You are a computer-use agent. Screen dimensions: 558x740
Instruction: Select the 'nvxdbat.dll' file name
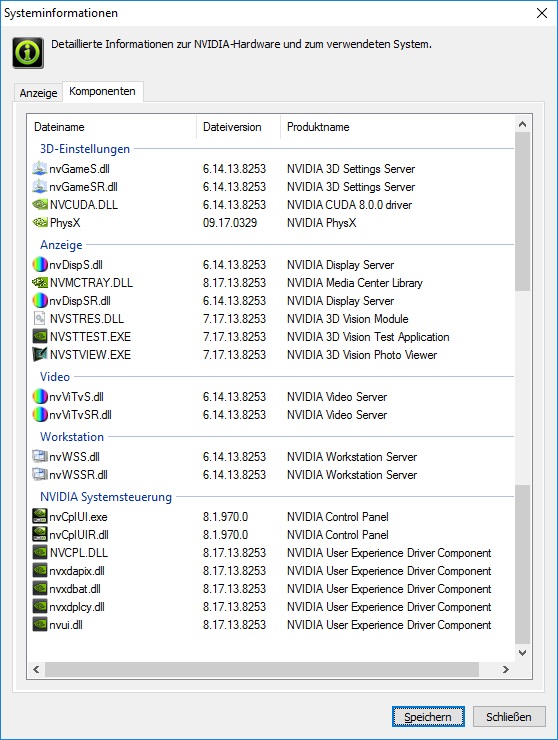coord(75,589)
